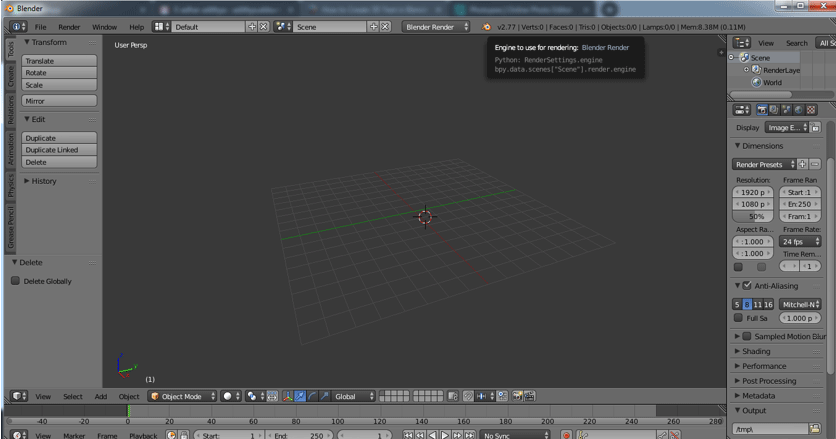The width and height of the screenshot is (836, 439).
Task: Click the viewport shading sphere icon
Action: click(230, 397)
